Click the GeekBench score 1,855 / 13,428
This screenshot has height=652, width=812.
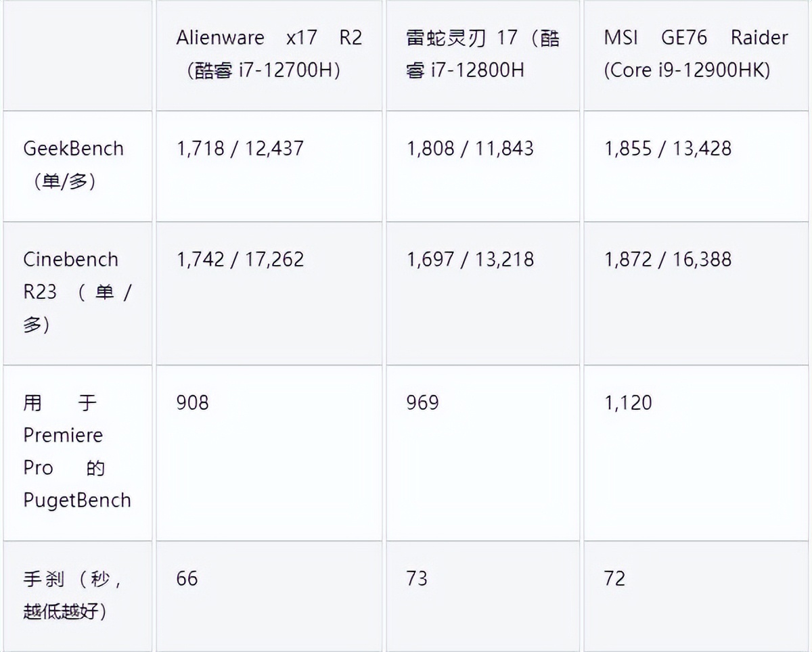tap(668, 148)
